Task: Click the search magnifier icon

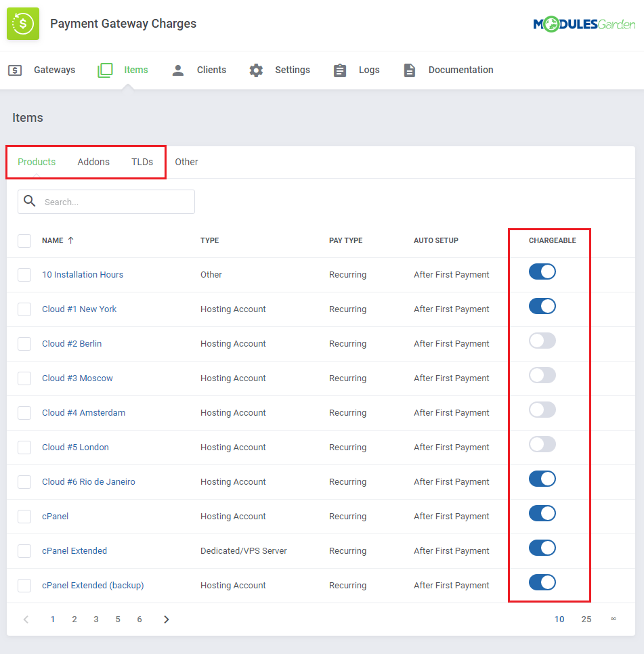Action: 30,201
